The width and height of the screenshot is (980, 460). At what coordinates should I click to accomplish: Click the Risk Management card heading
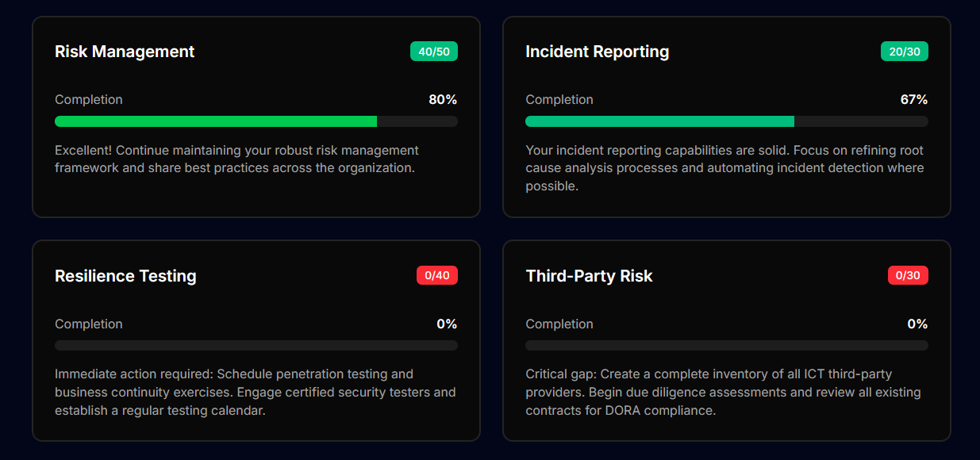[x=125, y=52]
